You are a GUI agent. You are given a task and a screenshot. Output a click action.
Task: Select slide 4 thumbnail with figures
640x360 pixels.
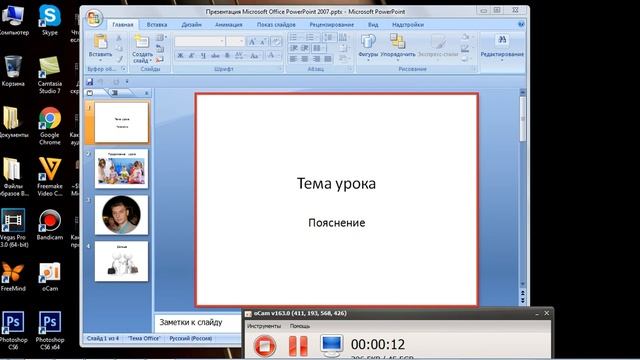pyautogui.click(x=121, y=261)
